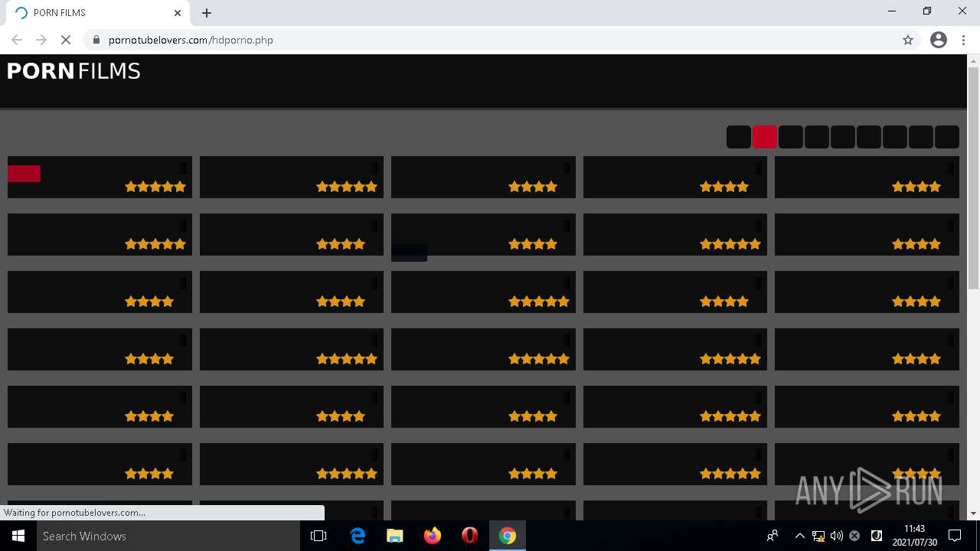Open Task View from the taskbar

click(x=318, y=536)
